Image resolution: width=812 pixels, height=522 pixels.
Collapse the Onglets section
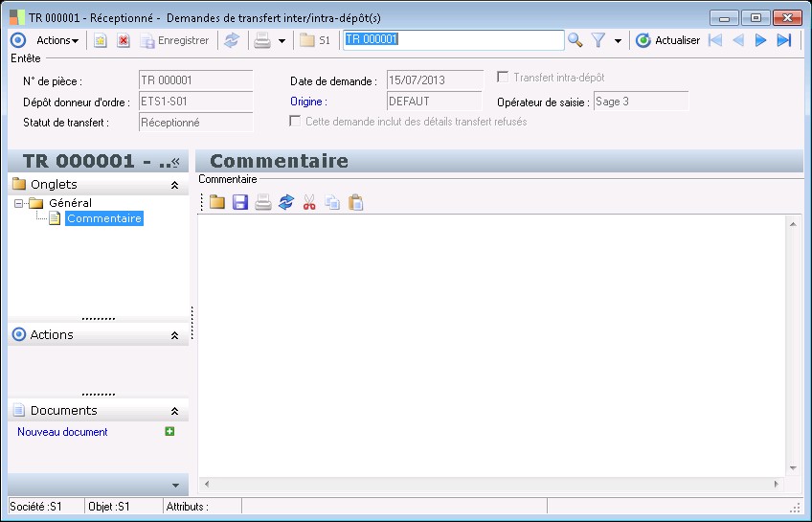tap(175, 185)
